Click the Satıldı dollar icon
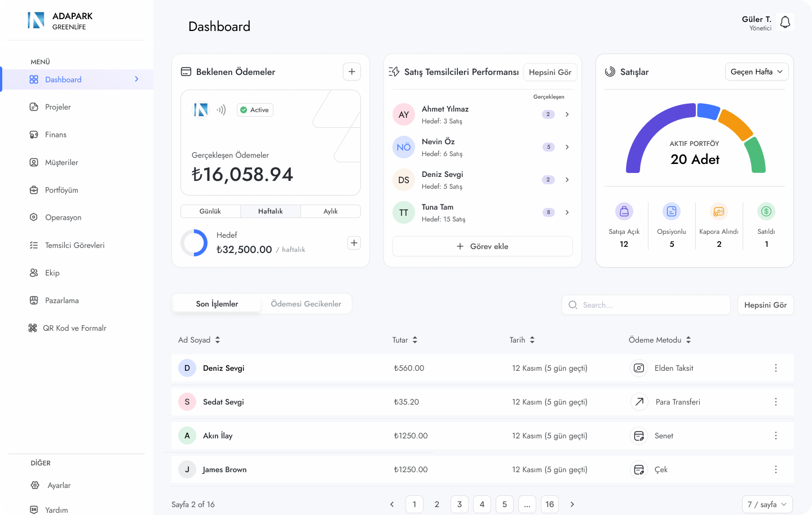This screenshot has width=812, height=515. pyautogui.click(x=766, y=211)
